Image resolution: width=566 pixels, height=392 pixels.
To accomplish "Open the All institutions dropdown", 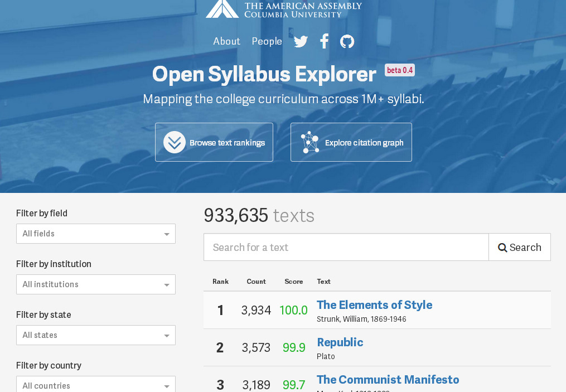I will [96, 284].
